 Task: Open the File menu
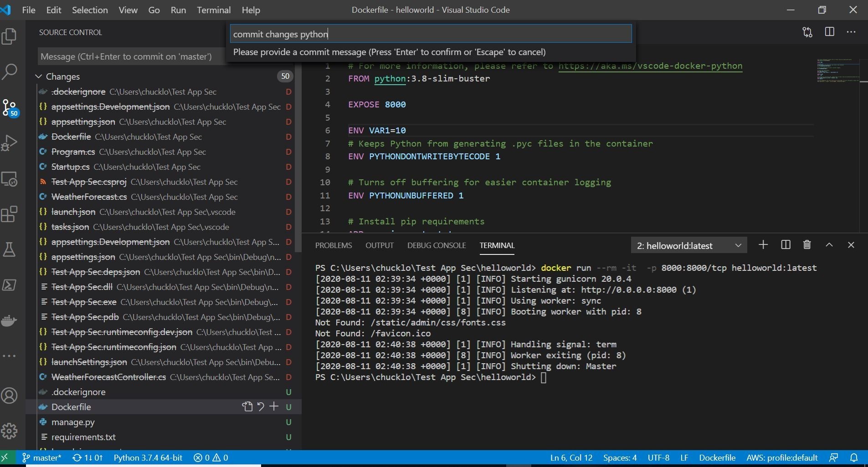[28, 10]
